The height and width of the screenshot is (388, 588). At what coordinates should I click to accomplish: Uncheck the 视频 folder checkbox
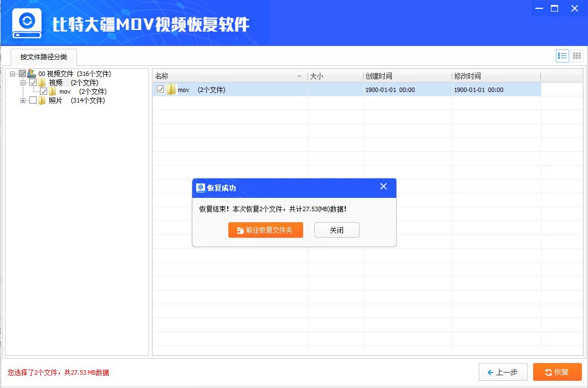point(33,83)
